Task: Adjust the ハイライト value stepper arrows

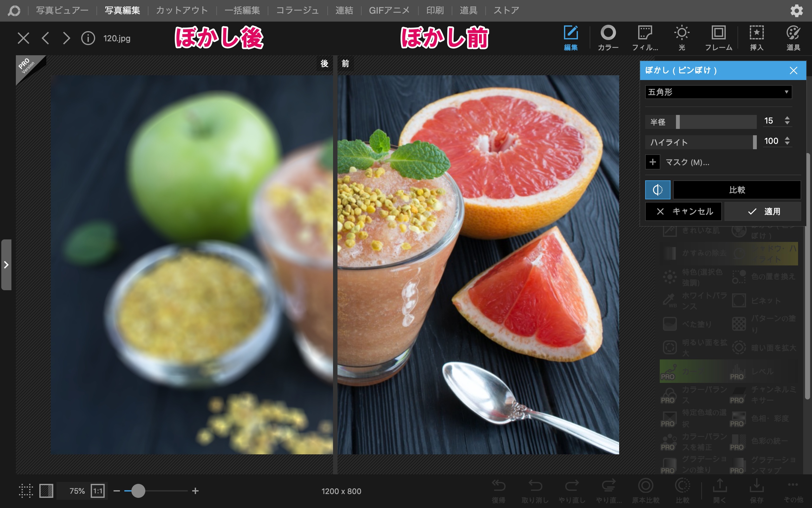Action: 787,141
